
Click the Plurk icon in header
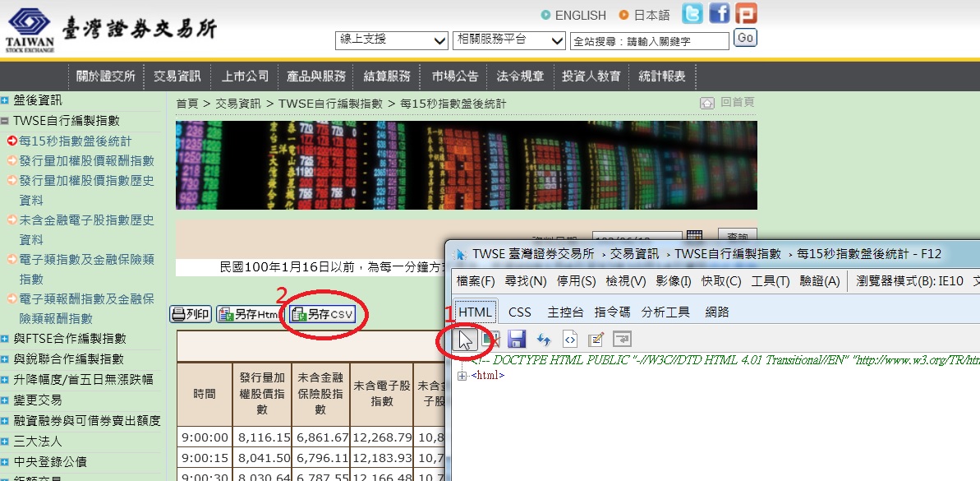coord(746,13)
